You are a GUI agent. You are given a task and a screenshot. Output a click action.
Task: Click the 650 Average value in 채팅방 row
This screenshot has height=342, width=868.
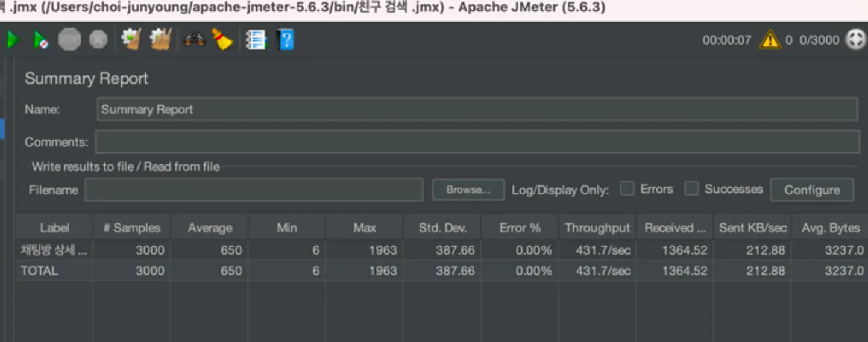[231, 250]
